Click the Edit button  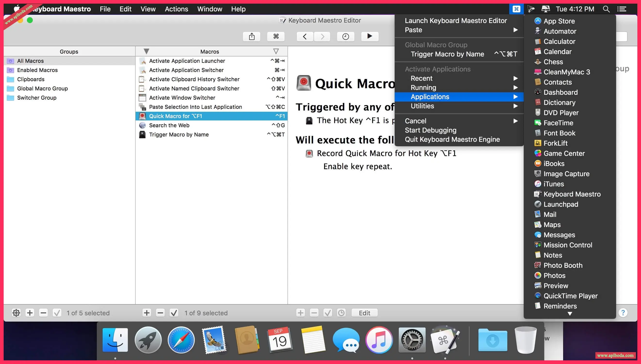(x=364, y=313)
